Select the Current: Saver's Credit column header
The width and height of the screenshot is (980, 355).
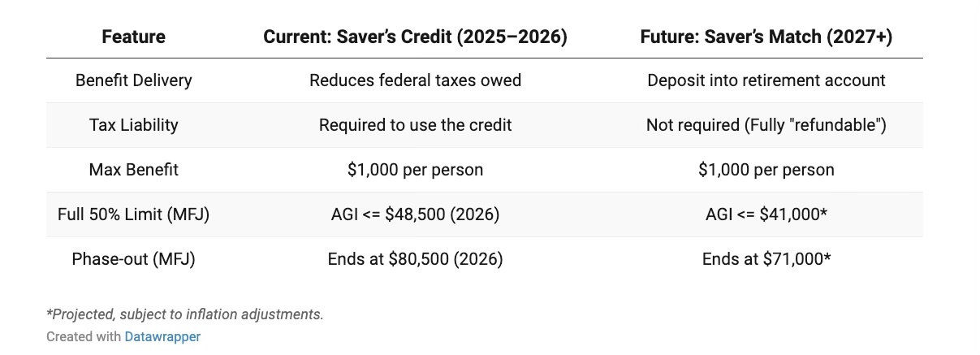point(415,37)
